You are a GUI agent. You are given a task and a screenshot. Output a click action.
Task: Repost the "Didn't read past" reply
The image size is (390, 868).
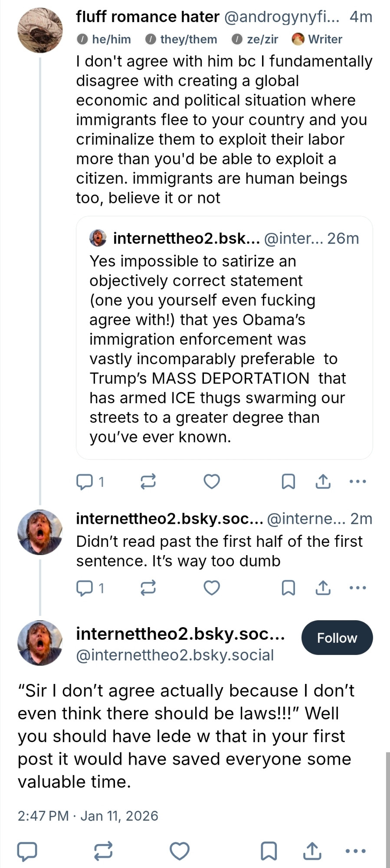point(148,588)
